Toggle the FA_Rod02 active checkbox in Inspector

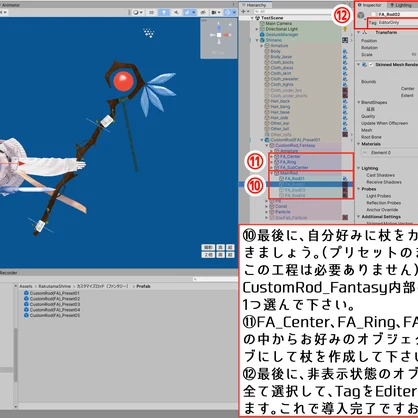(374, 14)
